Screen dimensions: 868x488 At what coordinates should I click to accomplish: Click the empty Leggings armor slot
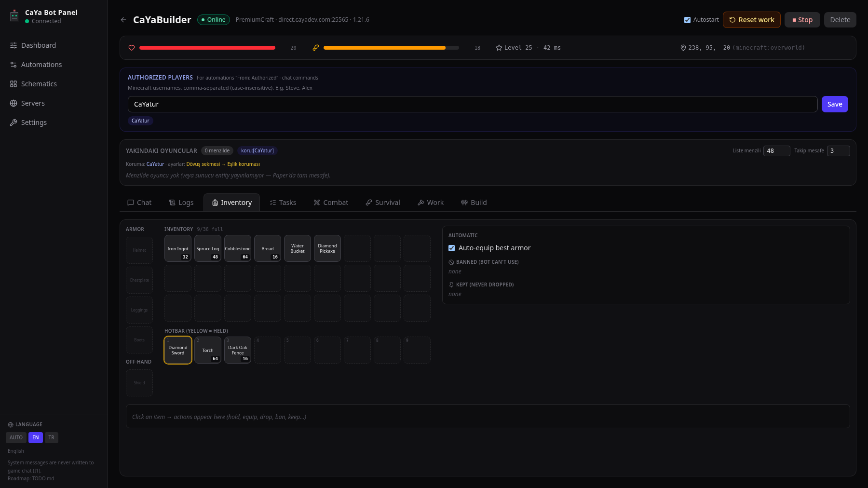pos(139,310)
